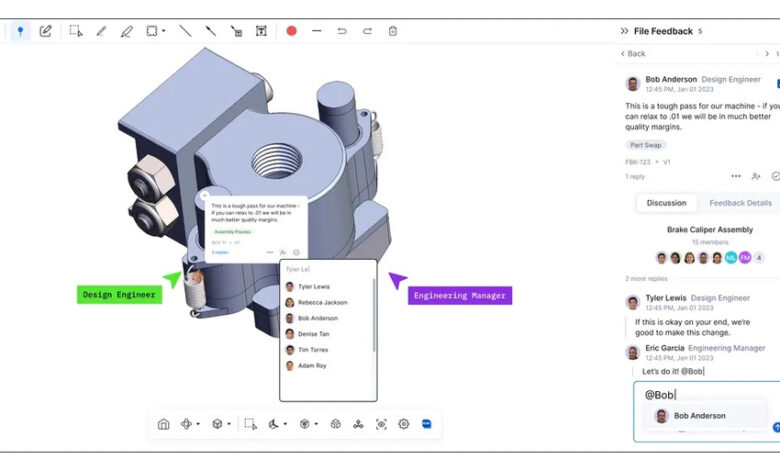
Task: Pick the highlighter markup tool
Action: 126,31
